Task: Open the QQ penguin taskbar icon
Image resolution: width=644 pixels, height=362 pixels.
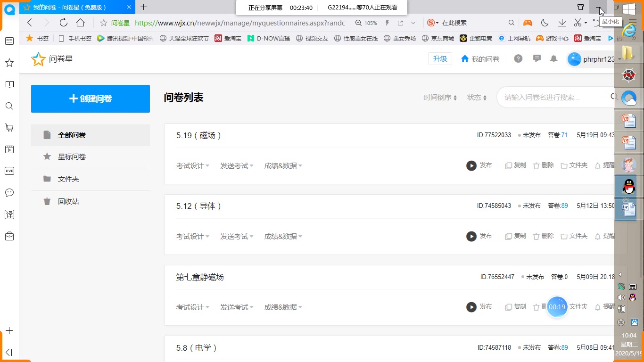Action: 629,187
